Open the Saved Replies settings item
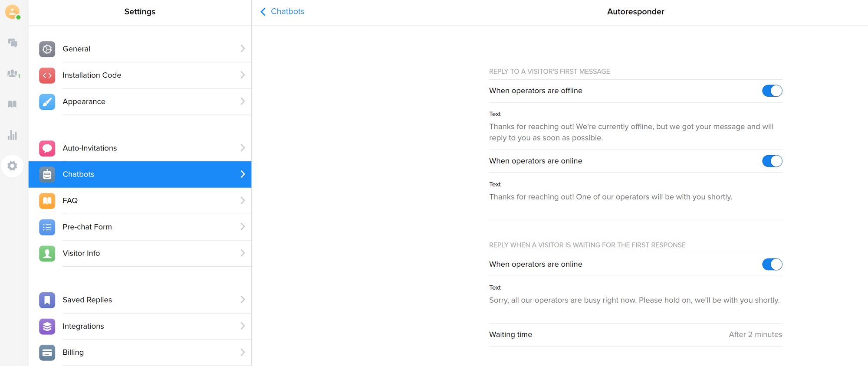The image size is (868, 366). click(x=140, y=300)
